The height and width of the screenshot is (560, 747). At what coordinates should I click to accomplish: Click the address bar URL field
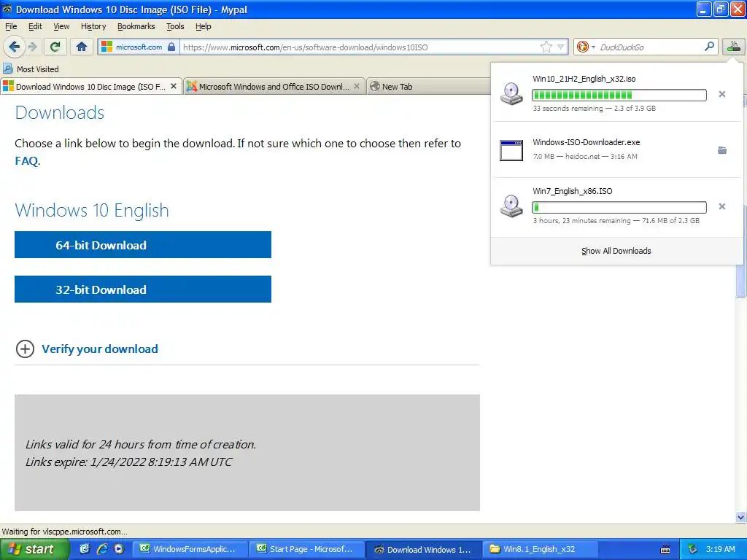tap(360, 47)
